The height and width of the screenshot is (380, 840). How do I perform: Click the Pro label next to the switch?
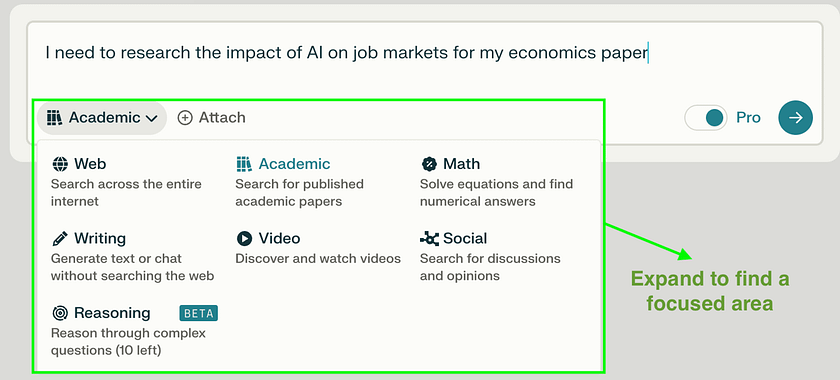pyautogui.click(x=748, y=118)
